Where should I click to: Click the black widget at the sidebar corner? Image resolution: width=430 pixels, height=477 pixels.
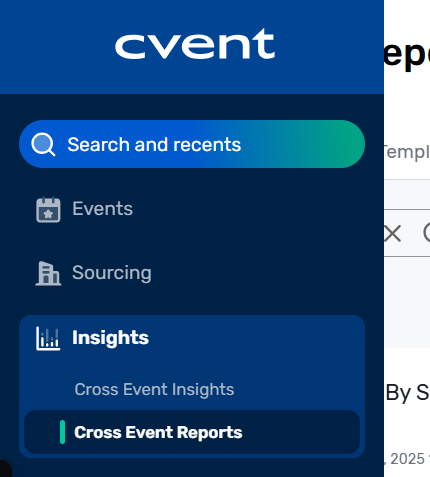[5, 469]
